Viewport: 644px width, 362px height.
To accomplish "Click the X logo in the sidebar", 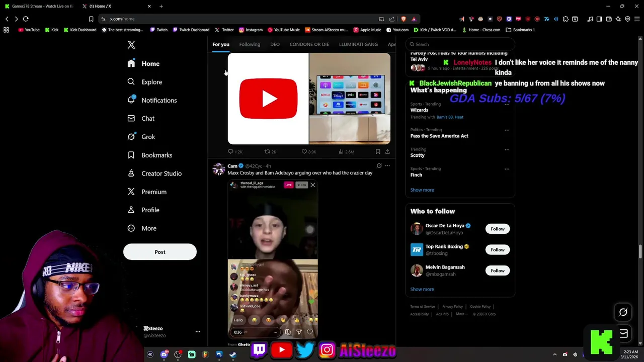I will [x=131, y=45].
